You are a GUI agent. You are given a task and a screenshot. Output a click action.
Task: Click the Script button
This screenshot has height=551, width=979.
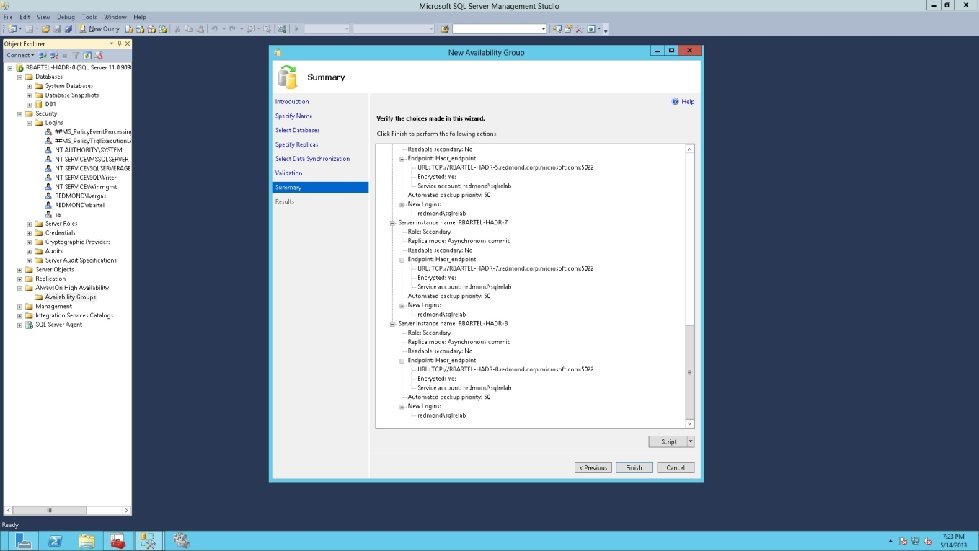pyautogui.click(x=668, y=441)
